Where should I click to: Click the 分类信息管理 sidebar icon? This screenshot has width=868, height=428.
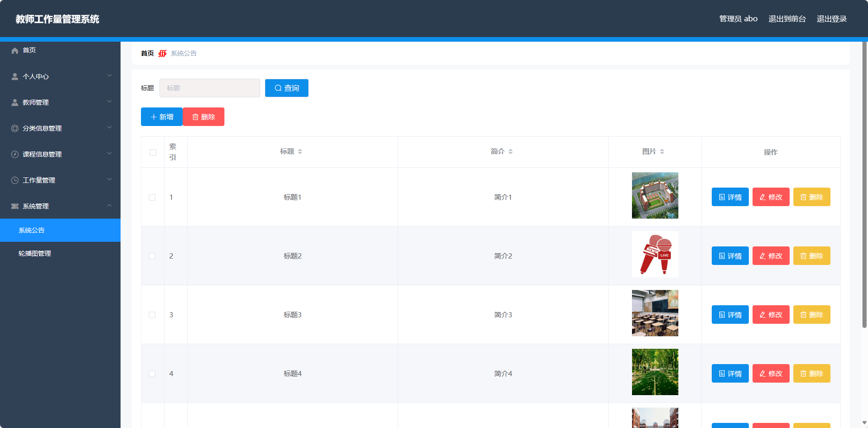pos(15,128)
